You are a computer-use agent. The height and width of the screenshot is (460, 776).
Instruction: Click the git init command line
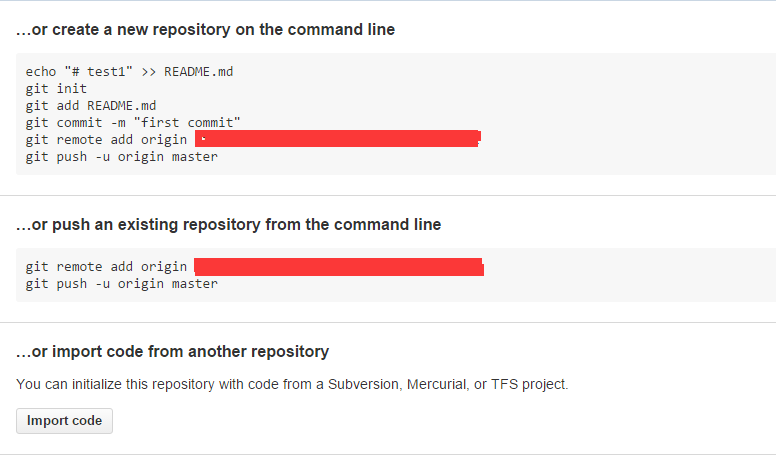[x=56, y=89]
